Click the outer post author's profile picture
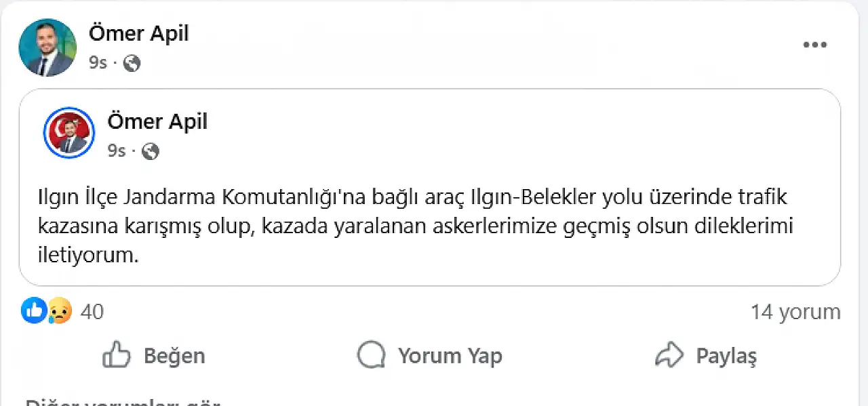 47,47
